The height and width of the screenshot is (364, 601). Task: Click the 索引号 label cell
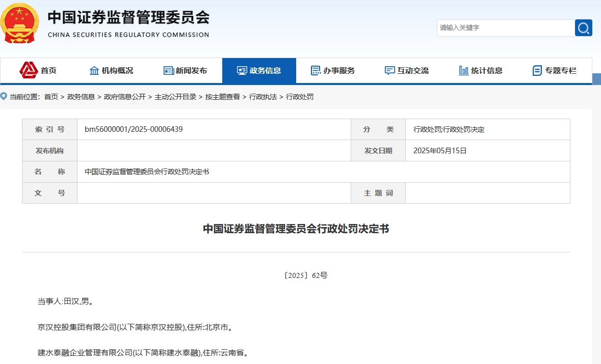click(x=50, y=129)
